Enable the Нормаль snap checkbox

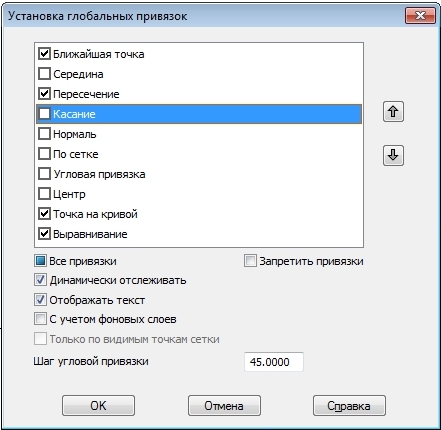tap(44, 134)
